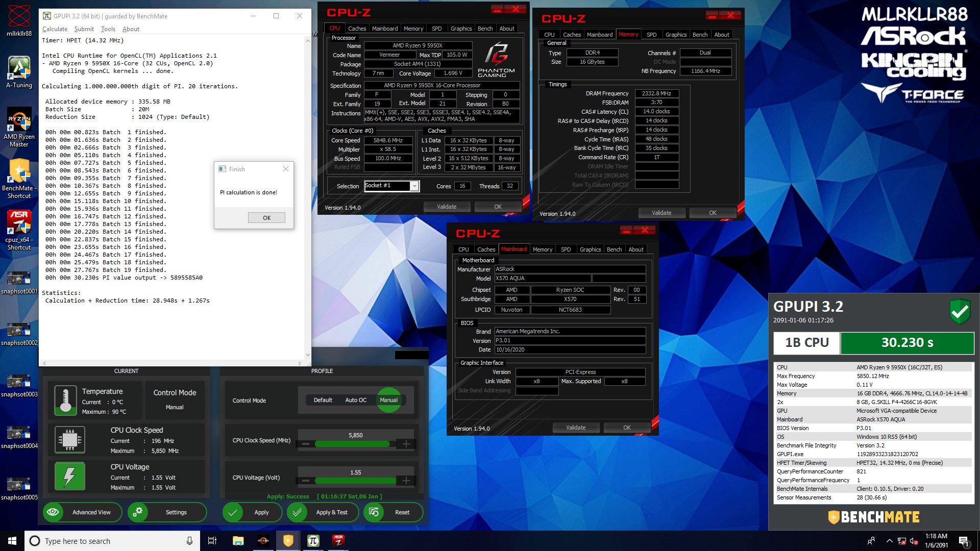Open mllrkllr88 desktop icon
980x551 pixels.
point(19,20)
